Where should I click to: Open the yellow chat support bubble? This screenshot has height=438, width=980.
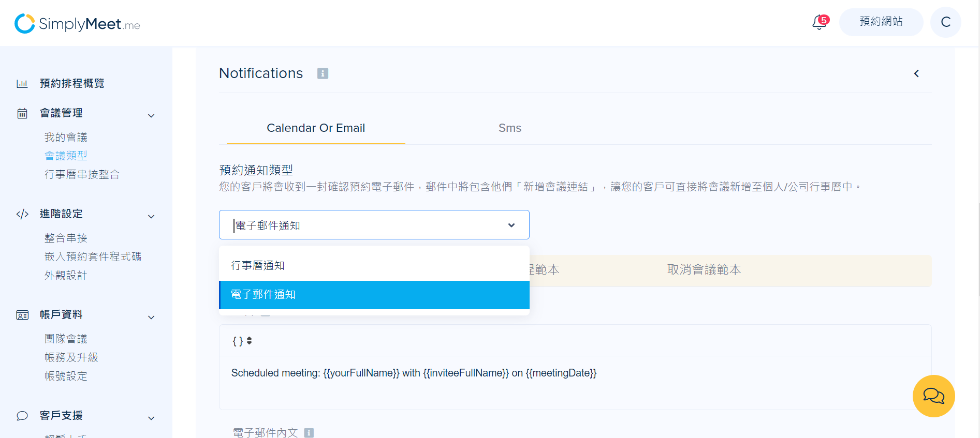(x=933, y=396)
